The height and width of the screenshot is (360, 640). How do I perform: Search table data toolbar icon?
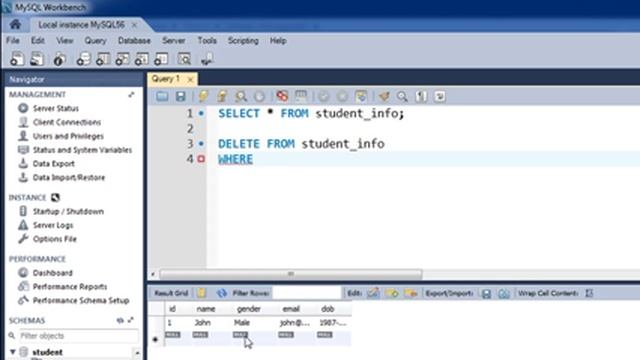[184, 59]
